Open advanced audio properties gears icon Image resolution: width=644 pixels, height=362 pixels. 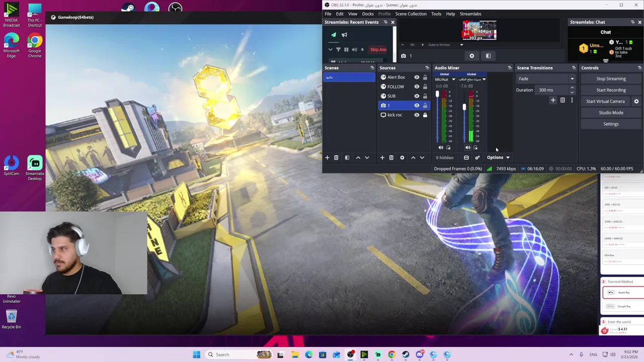point(477,158)
